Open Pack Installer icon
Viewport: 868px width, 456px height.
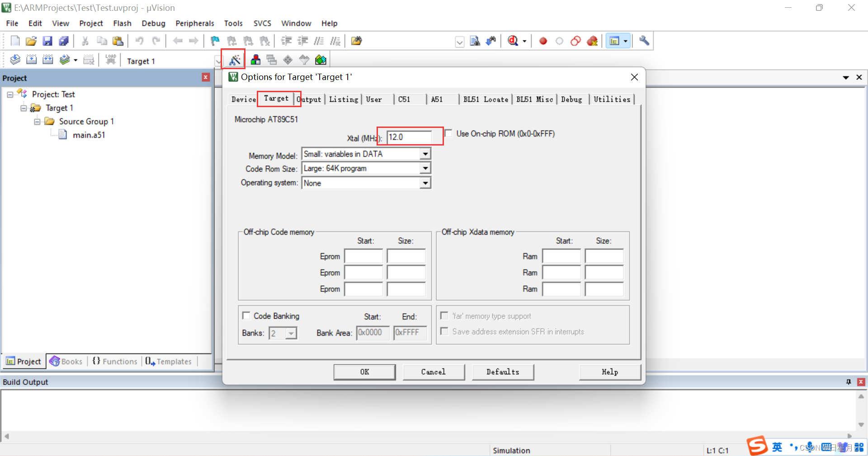pos(321,60)
